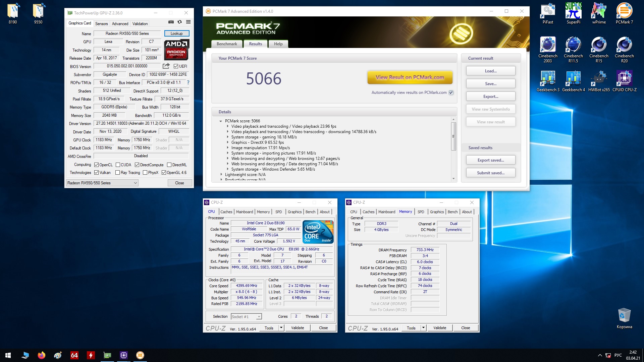The width and height of the screenshot is (644, 362).
Task: Click Submit saved... button
Action: tap(491, 173)
